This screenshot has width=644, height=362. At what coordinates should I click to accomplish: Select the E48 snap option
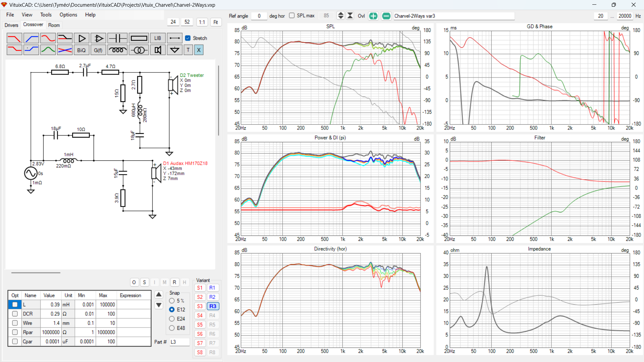pos(172,328)
